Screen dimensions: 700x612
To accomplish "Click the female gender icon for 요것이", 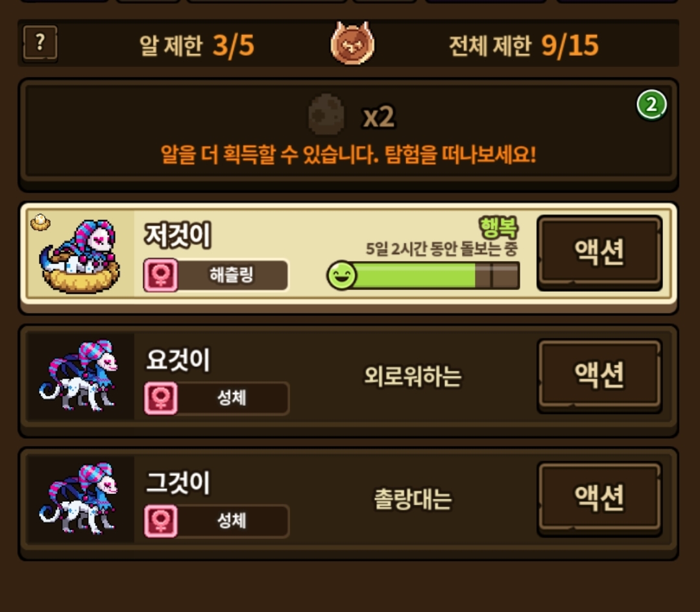I will point(161,398).
